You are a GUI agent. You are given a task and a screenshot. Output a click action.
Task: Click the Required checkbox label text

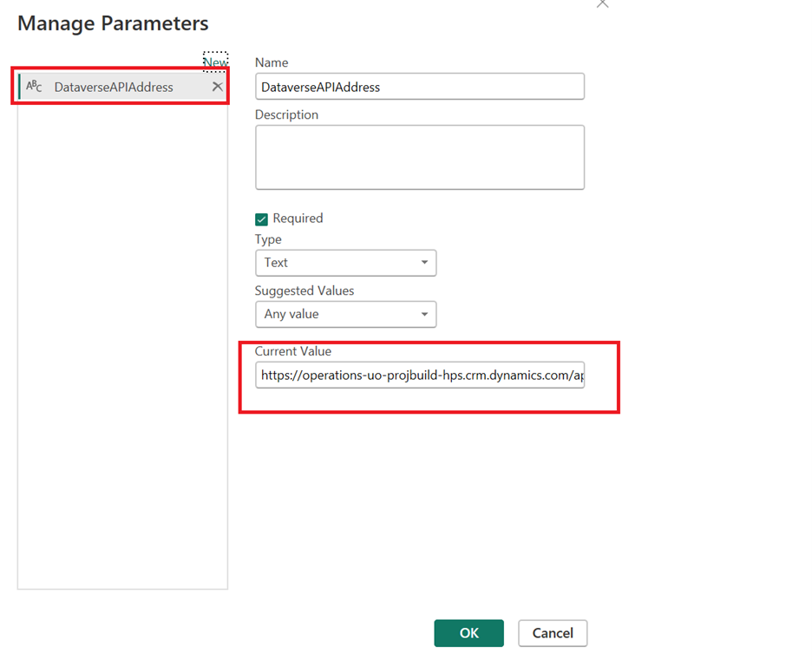298,219
